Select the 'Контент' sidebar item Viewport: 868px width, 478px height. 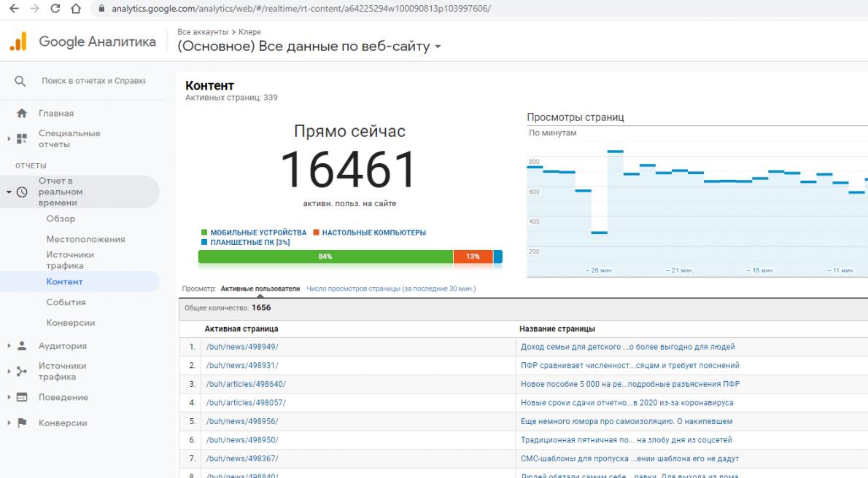[x=65, y=281]
